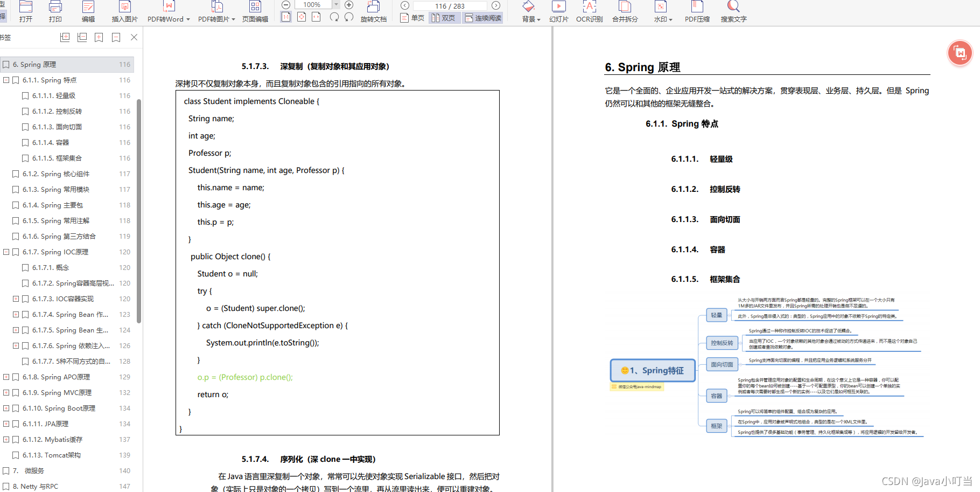
Task: Select actual size 1:1 view icon
Action: [286, 17]
